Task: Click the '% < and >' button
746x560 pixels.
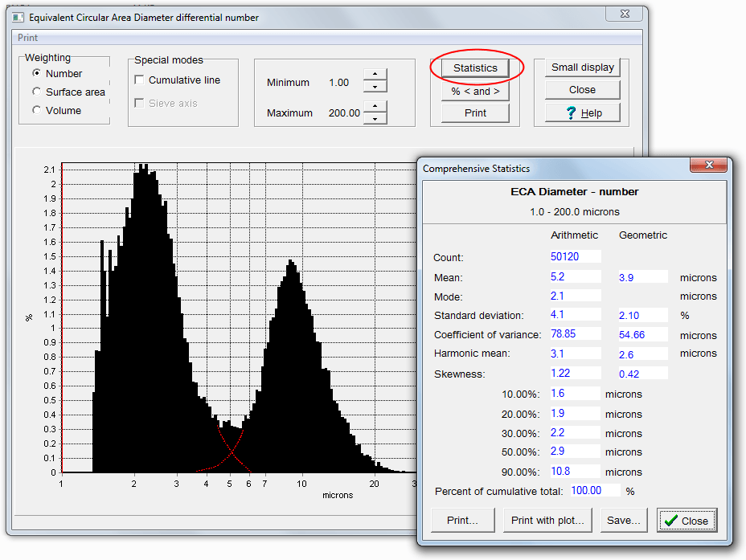Action: [475, 91]
